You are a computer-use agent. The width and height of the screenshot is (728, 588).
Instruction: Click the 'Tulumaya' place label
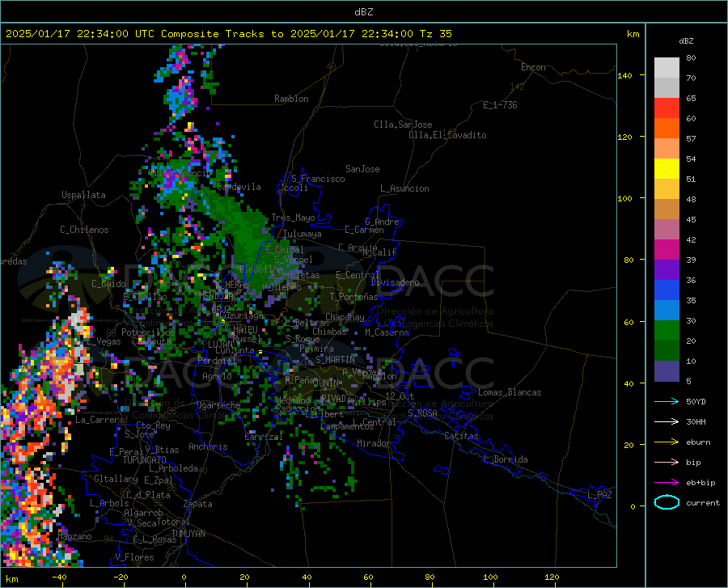[303, 234]
